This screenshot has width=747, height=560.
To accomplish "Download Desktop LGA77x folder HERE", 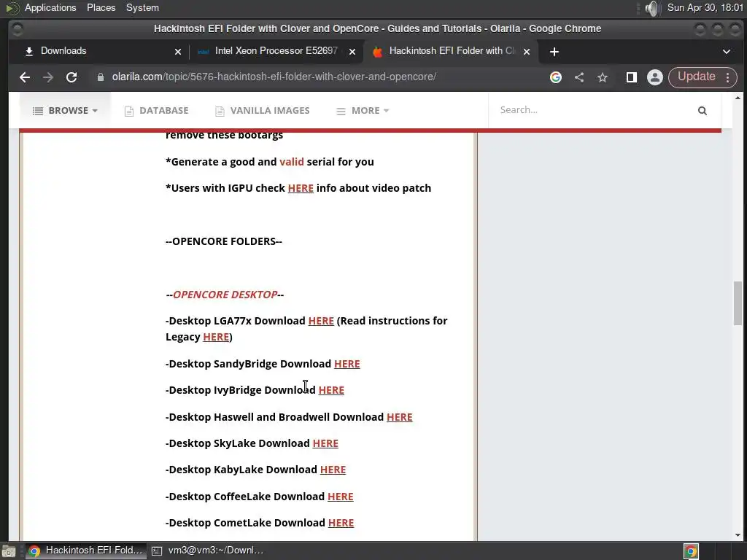I will click(x=321, y=321).
